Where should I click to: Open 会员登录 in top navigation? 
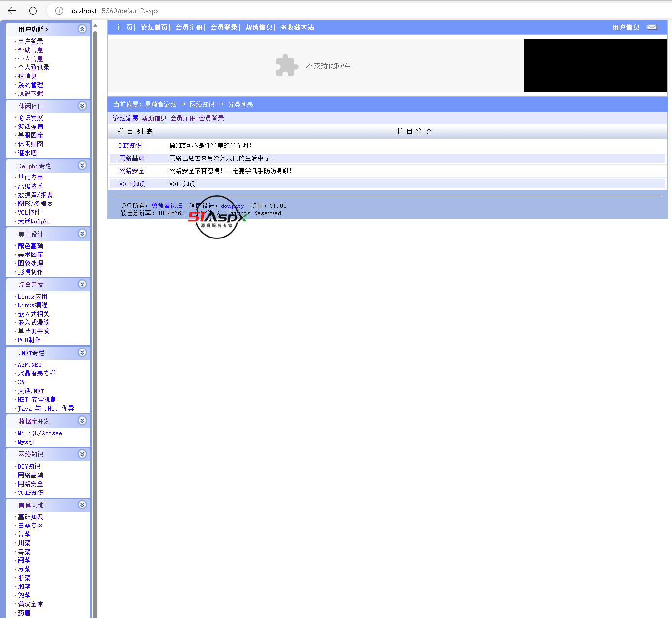coord(224,28)
